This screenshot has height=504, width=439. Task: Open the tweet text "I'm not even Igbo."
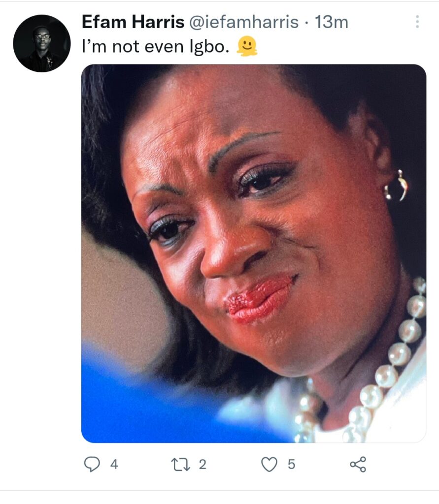[x=156, y=47]
